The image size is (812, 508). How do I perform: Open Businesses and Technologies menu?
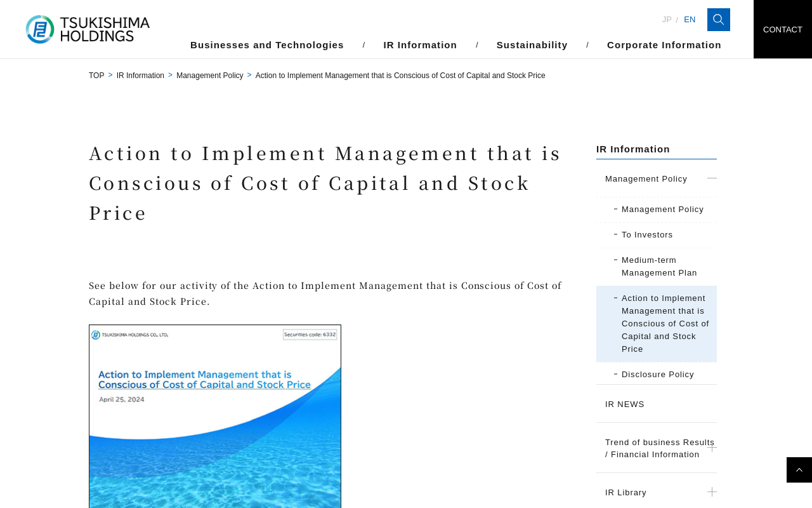tap(267, 45)
